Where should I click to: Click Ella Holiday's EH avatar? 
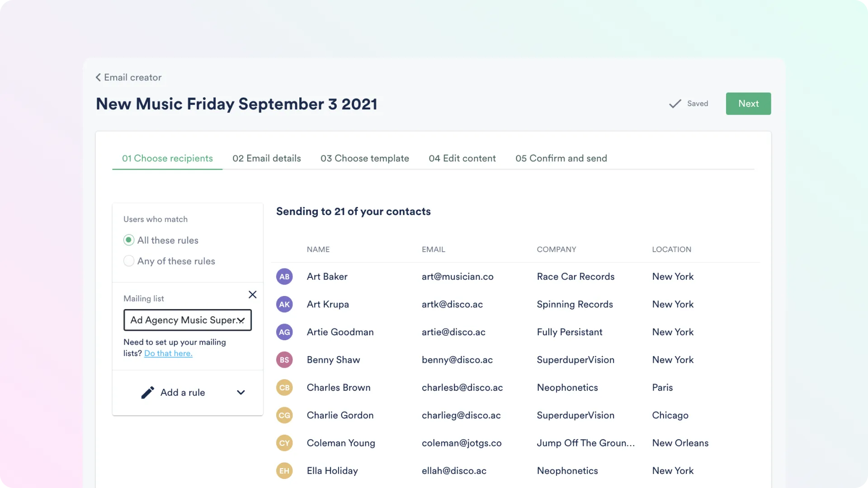click(284, 470)
